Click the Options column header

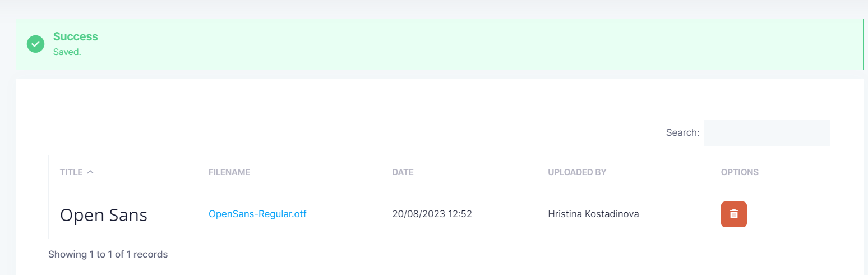click(x=740, y=172)
